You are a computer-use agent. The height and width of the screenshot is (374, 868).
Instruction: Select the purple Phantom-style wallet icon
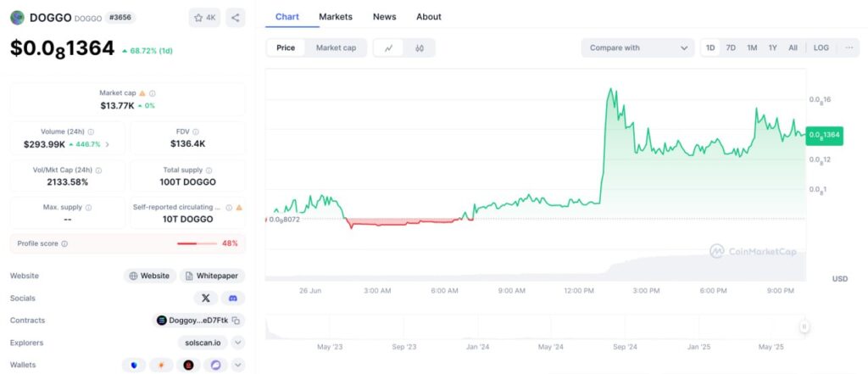click(215, 366)
